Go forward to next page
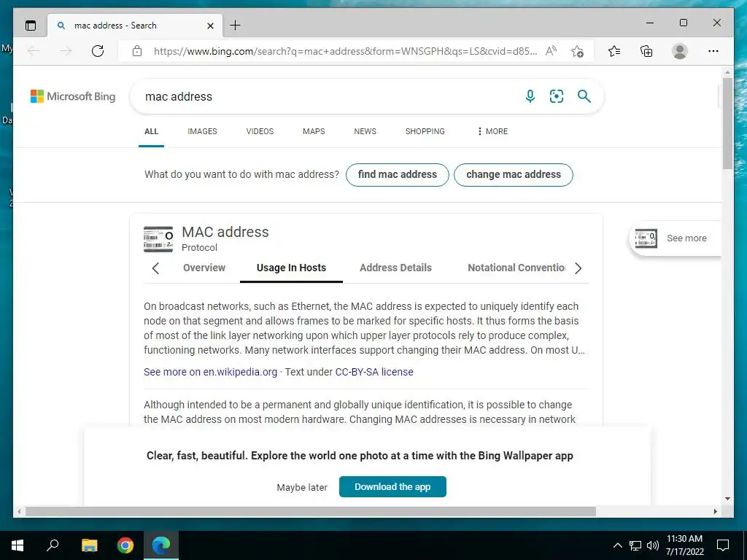This screenshot has width=747, height=560. pos(66,51)
